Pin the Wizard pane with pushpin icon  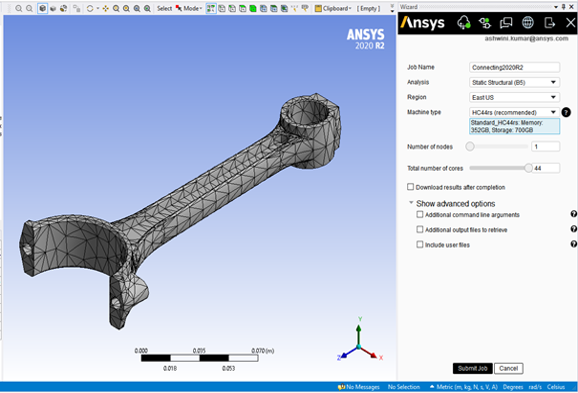point(563,7)
